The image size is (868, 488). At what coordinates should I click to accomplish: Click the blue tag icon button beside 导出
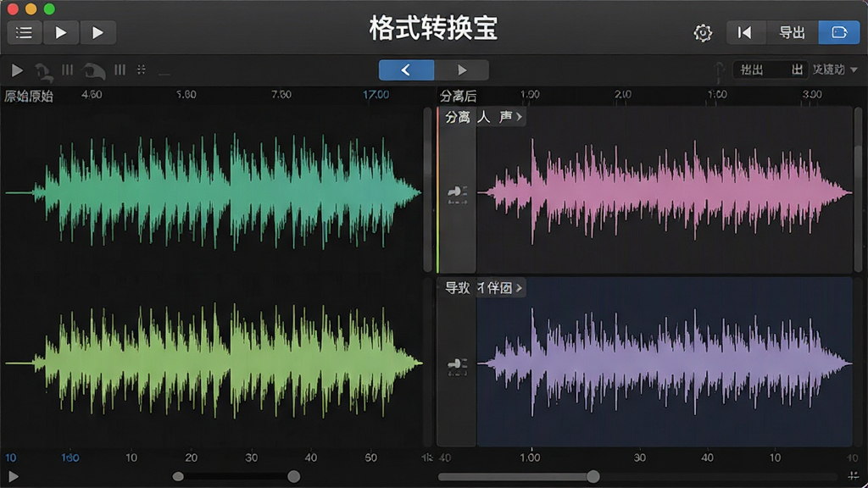838,33
